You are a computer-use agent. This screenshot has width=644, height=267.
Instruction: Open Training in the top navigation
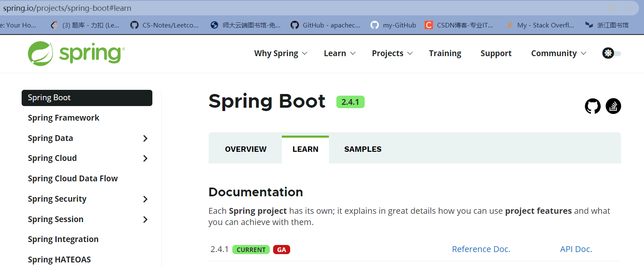click(x=445, y=53)
